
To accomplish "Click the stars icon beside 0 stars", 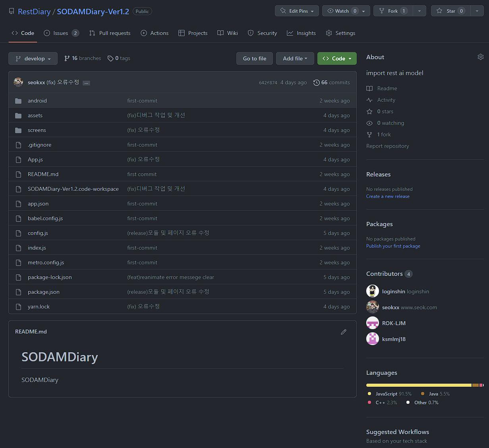I will point(369,111).
